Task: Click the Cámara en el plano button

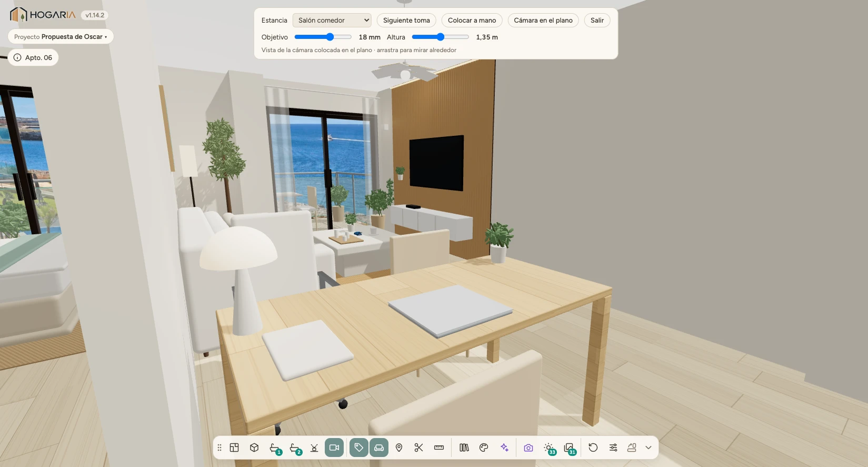Action: point(543,21)
